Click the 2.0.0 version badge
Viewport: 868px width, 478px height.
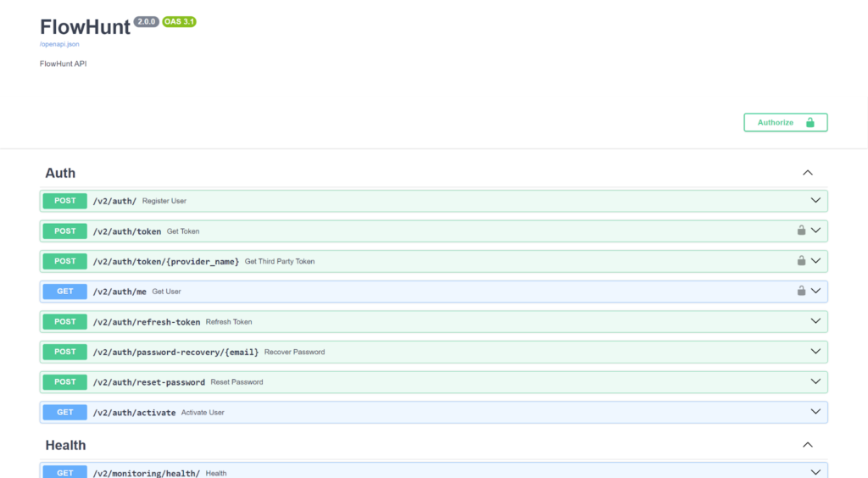[146, 21]
